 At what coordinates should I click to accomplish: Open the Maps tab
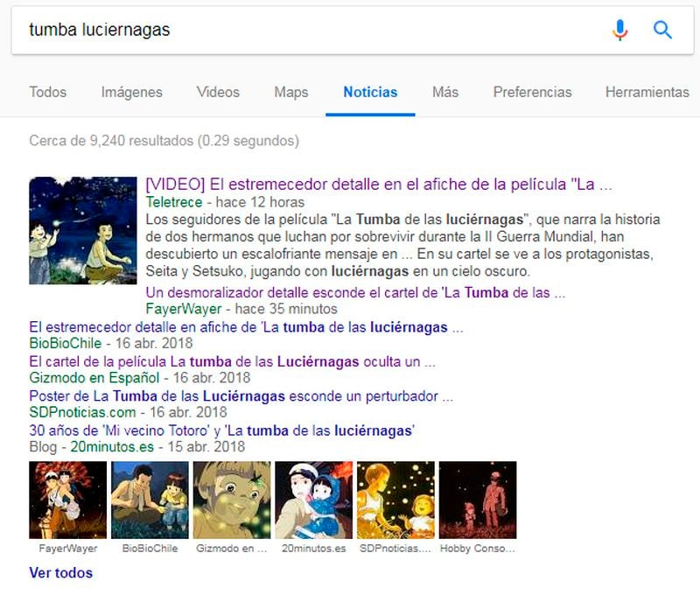point(291,92)
